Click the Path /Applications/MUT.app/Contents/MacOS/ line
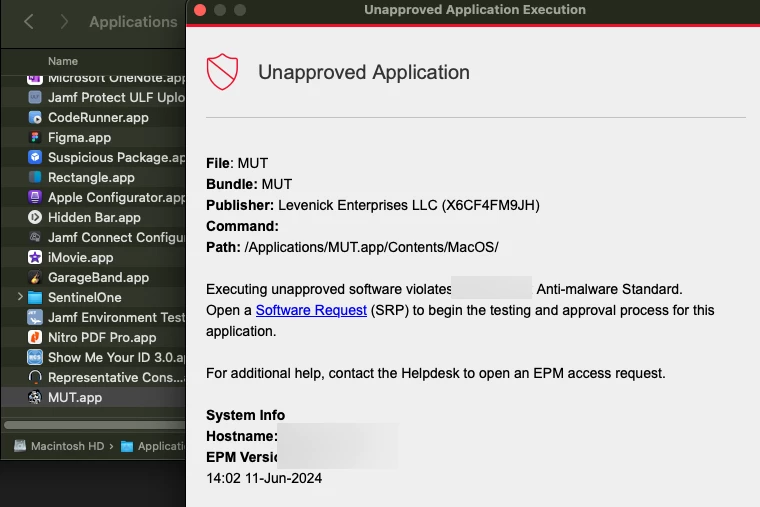 coord(352,247)
